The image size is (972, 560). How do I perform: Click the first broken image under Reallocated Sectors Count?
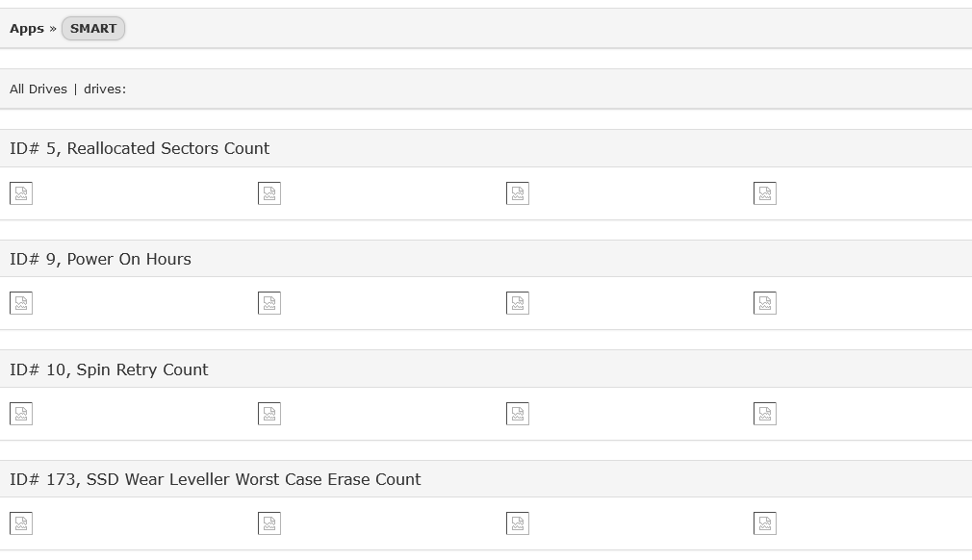click(21, 193)
